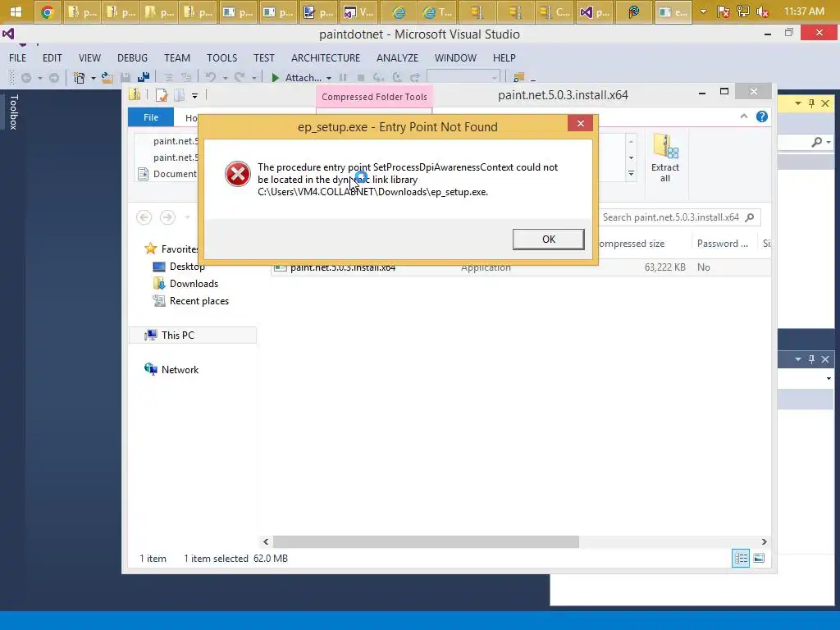840x630 pixels.
Task: Open the TOOLS menu in Visual Studio
Action: [x=221, y=58]
